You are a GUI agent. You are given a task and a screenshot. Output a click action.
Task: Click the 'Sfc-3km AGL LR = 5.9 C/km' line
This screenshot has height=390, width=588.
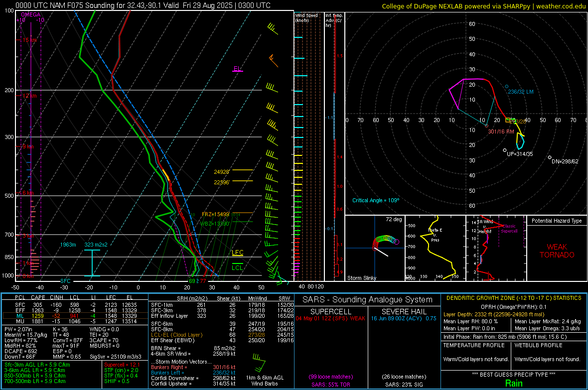[37, 365]
